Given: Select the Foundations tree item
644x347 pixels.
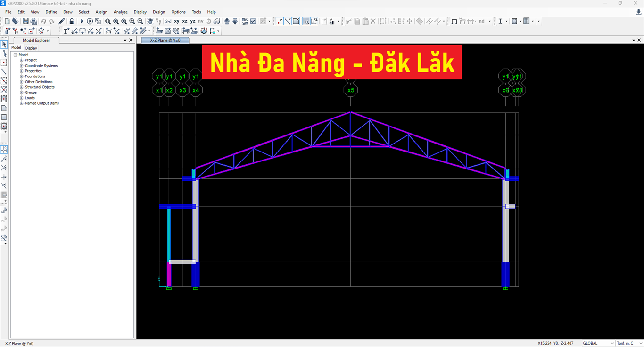Looking at the screenshot, I should [35, 76].
